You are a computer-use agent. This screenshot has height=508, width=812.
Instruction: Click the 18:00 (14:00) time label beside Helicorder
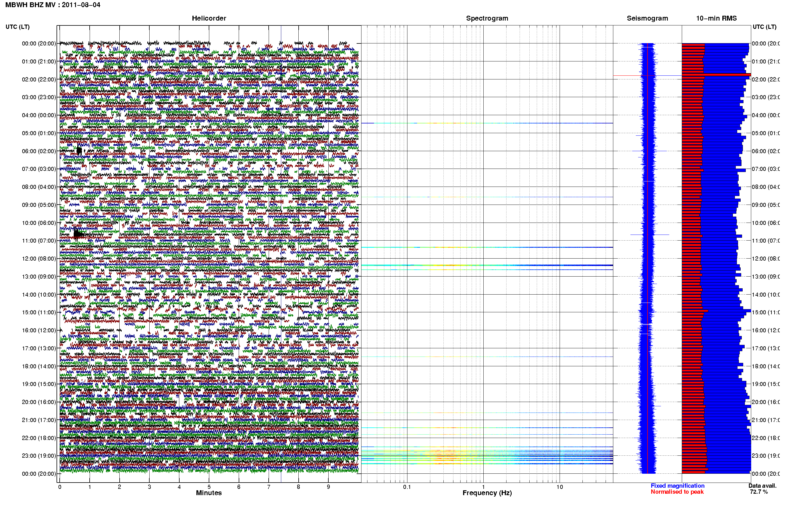(x=39, y=366)
